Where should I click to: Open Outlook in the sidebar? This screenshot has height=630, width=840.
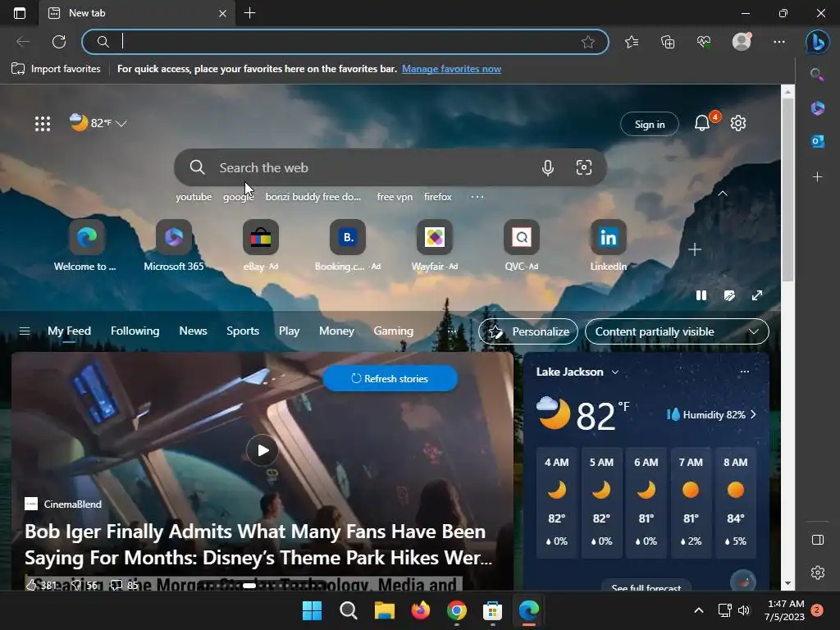tap(818, 141)
